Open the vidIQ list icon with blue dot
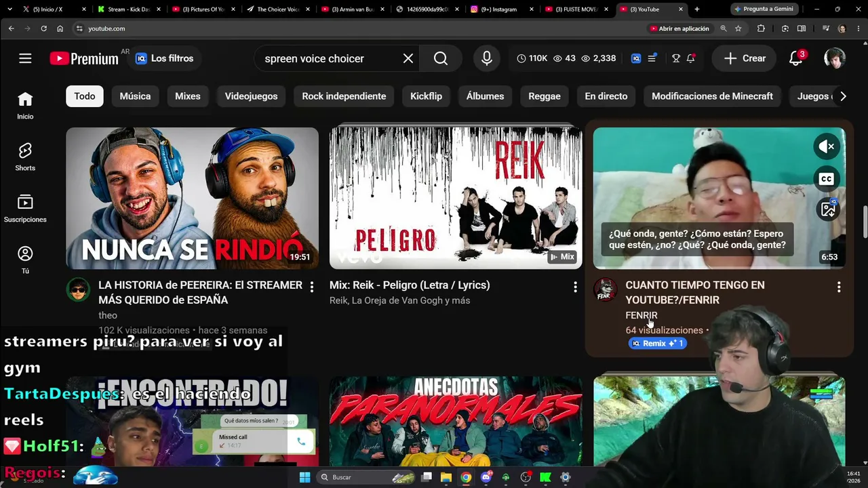Image resolution: width=868 pixels, height=488 pixels. pos(652,58)
